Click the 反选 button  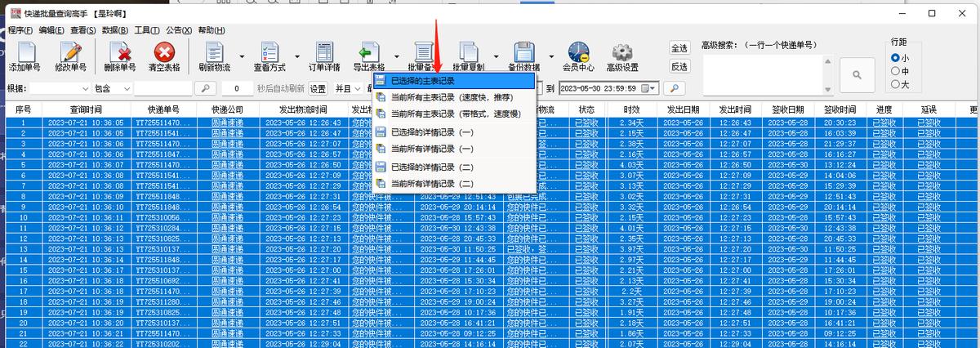pos(679,67)
